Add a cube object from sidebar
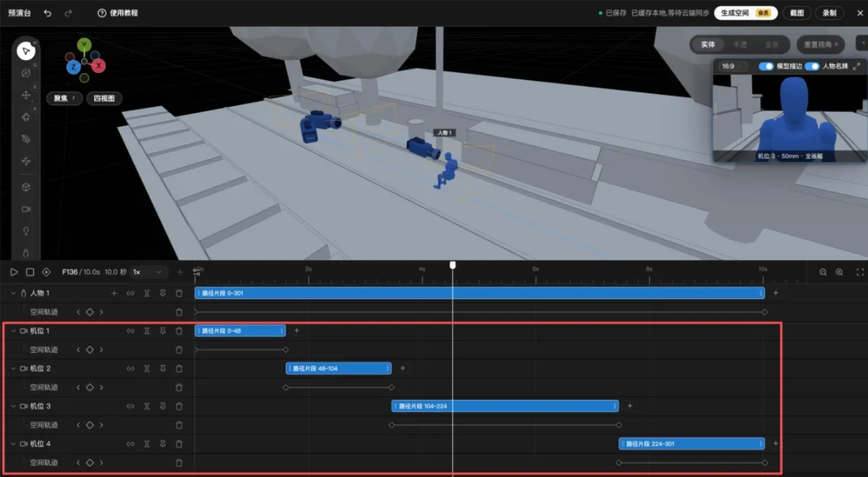This screenshot has width=868, height=477. (x=26, y=187)
